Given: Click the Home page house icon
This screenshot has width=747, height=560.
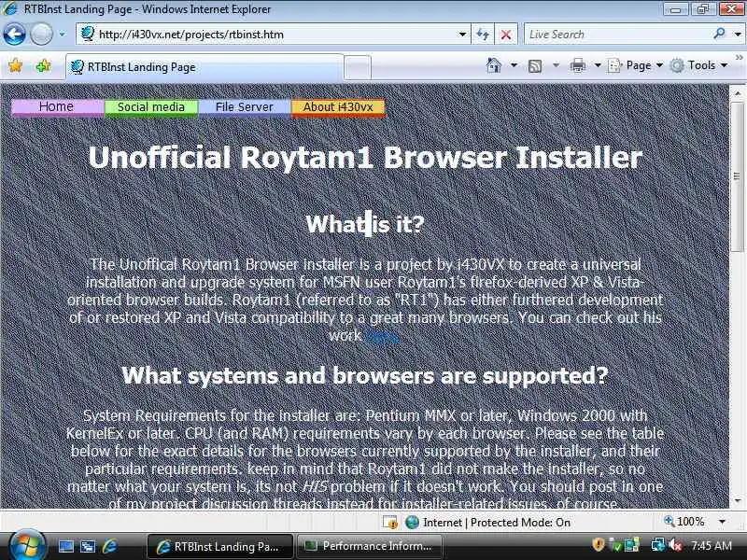Looking at the screenshot, I should (494, 65).
